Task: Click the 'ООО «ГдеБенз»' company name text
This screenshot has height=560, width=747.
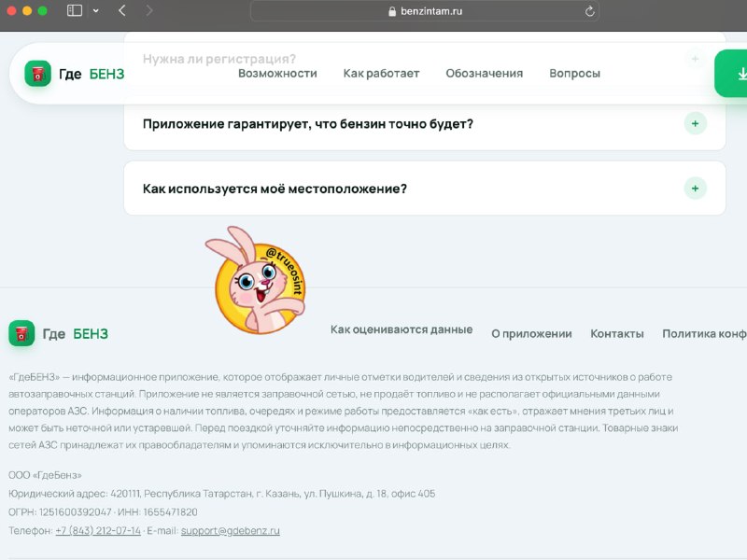Action: 45,475
